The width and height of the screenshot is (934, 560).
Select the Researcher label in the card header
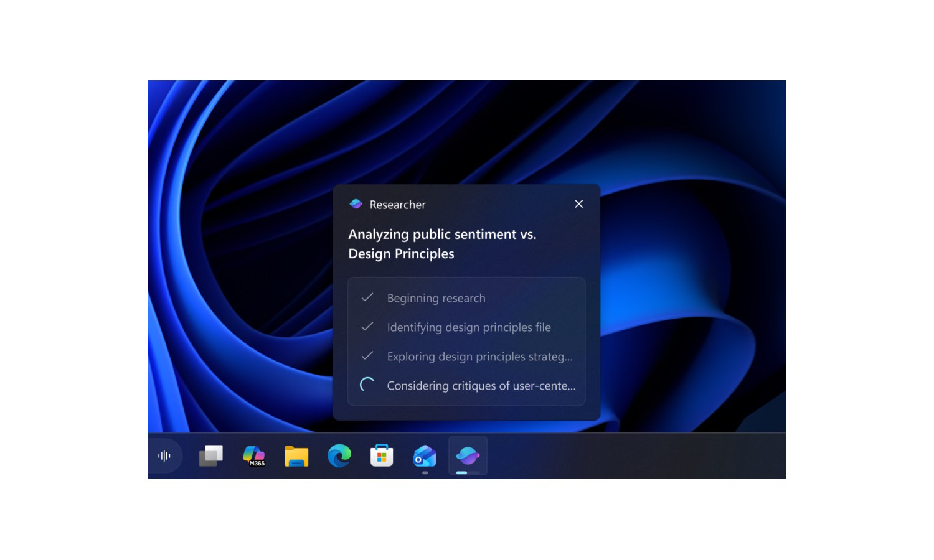coord(398,204)
